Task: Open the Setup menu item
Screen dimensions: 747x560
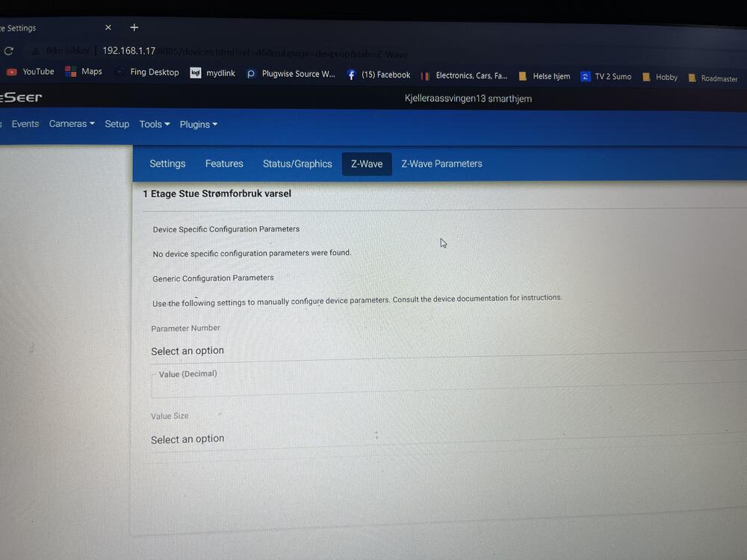Action: [117, 124]
